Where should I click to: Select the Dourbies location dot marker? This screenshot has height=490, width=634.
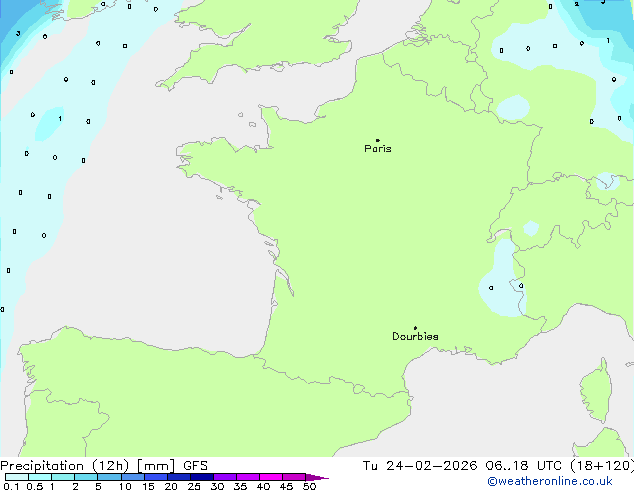coord(415,328)
